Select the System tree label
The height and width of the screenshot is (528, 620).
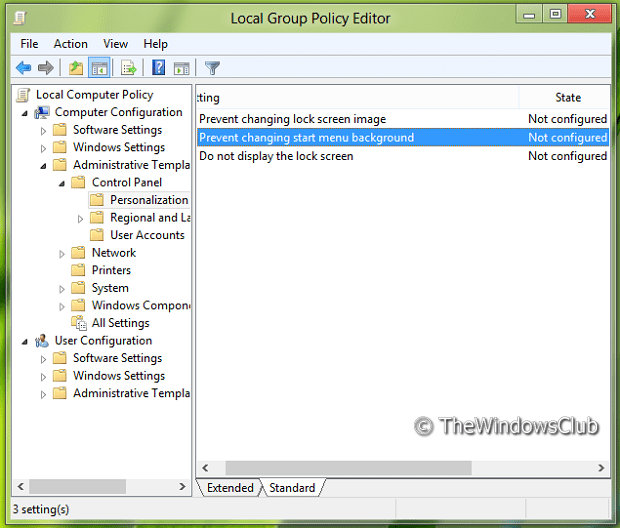(110, 288)
